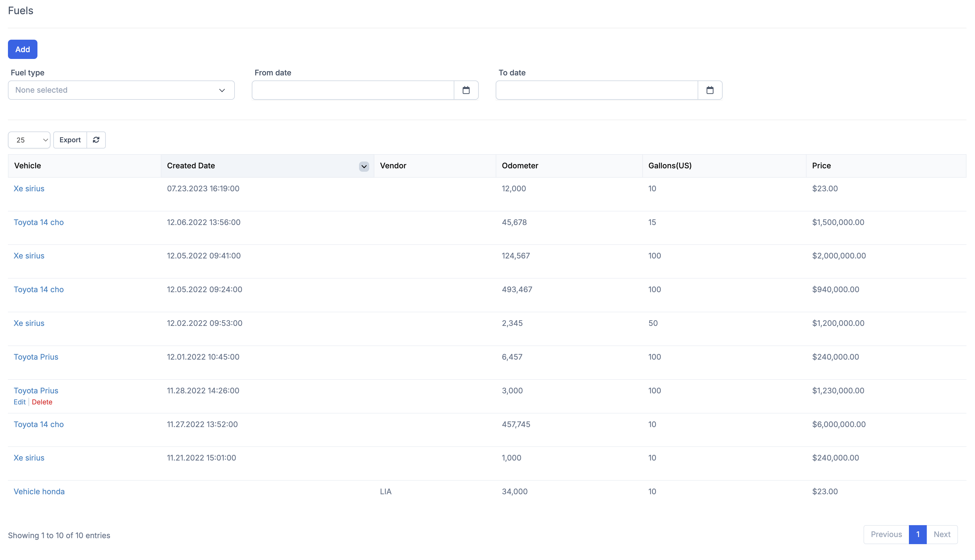The image size is (975, 560).
Task: Focus the From date input field
Action: click(353, 90)
